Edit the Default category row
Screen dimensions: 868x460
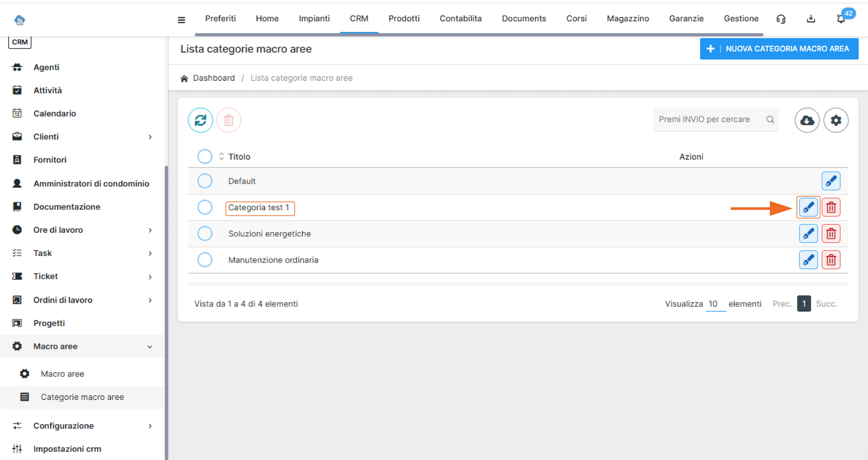point(831,181)
